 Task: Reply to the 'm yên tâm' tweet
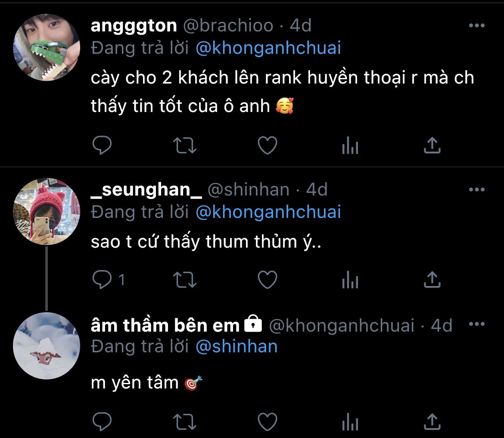(x=102, y=422)
